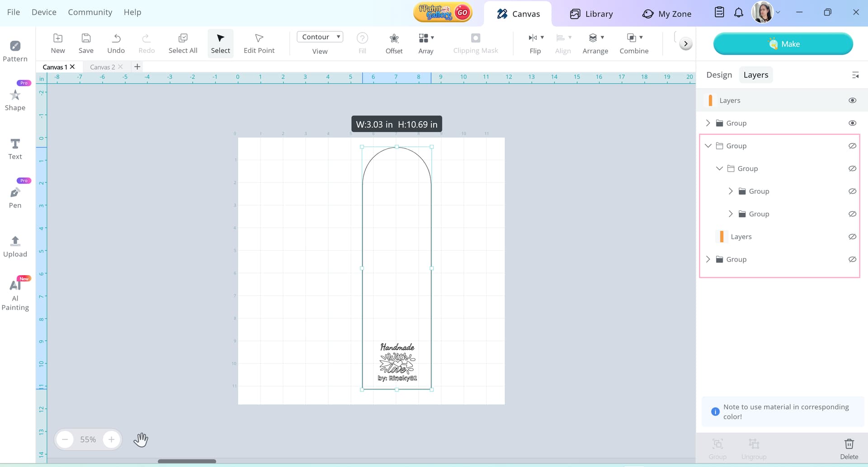Image resolution: width=868 pixels, height=467 pixels.
Task: Open the Pattern panel
Action: (x=15, y=51)
